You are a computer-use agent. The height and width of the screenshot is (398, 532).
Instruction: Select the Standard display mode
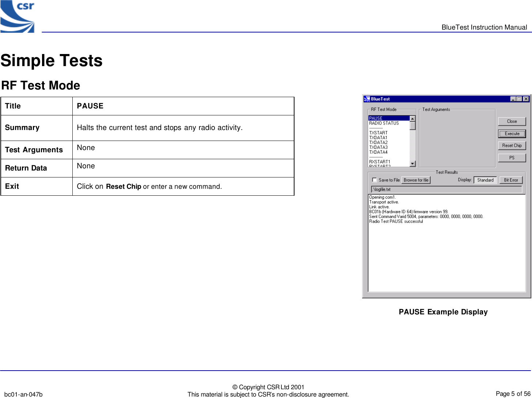pyautogui.click(x=485, y=180)
